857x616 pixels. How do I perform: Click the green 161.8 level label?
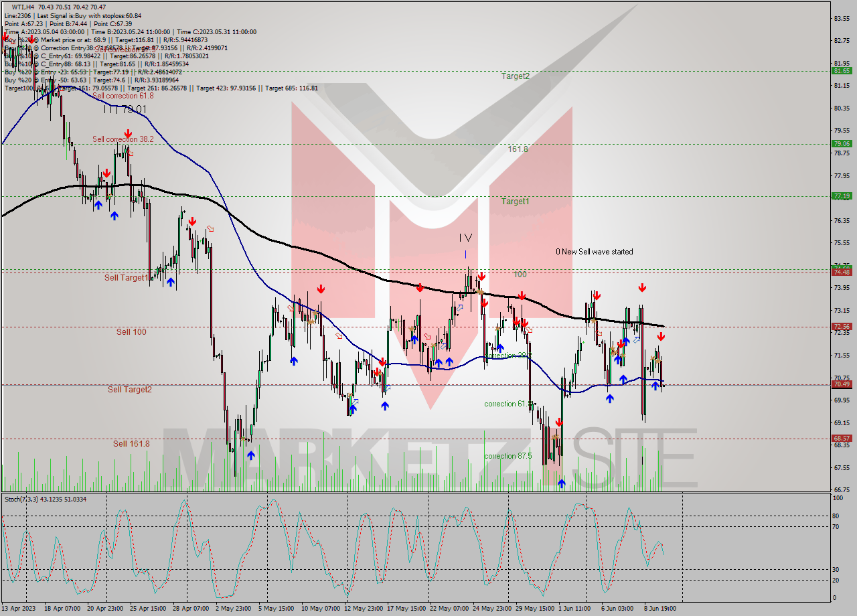518,149
